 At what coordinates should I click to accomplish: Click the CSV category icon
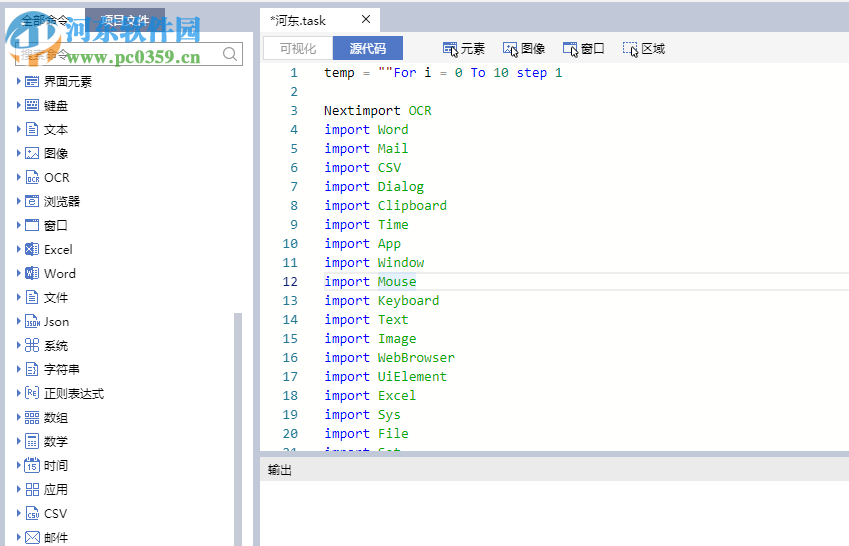point(32,514)
